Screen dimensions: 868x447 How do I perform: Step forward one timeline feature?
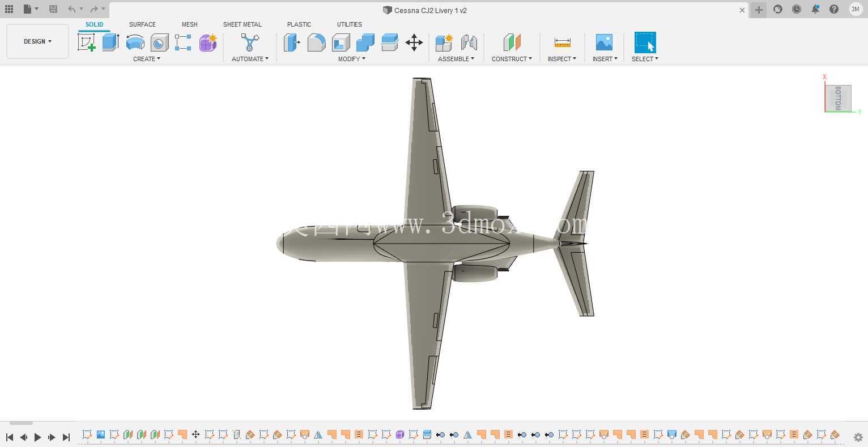tap(52, 437)
